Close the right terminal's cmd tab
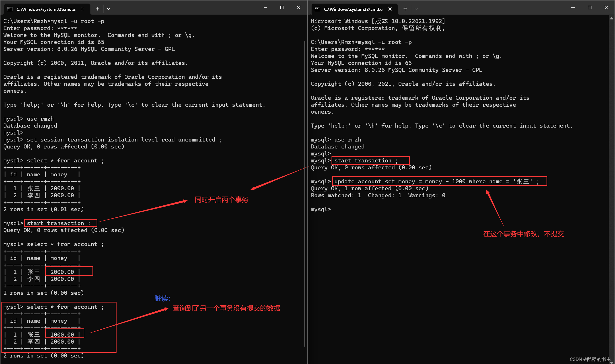Image resolution: width=615 pixels, height=364 pixels. [390, 9]
